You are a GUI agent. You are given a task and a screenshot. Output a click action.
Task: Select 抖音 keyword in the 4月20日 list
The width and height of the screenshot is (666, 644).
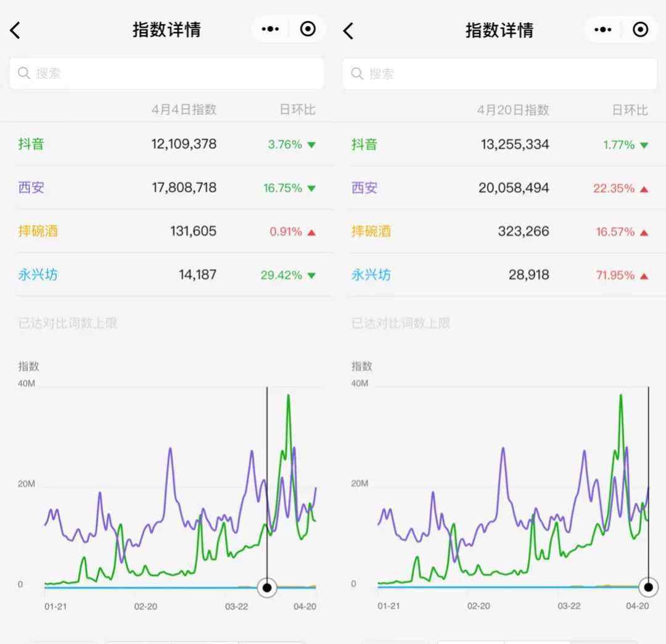tap(364, 144)
